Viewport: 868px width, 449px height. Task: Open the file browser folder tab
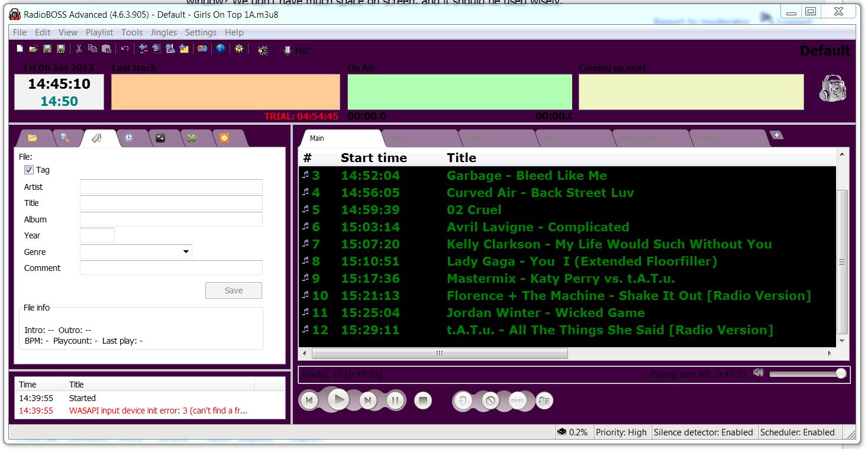click(33, 138)
